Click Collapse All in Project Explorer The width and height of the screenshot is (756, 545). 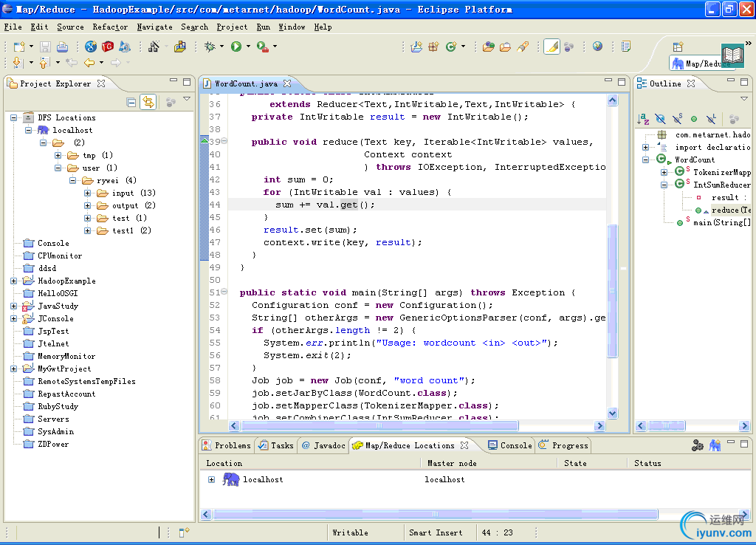point(131,102)
